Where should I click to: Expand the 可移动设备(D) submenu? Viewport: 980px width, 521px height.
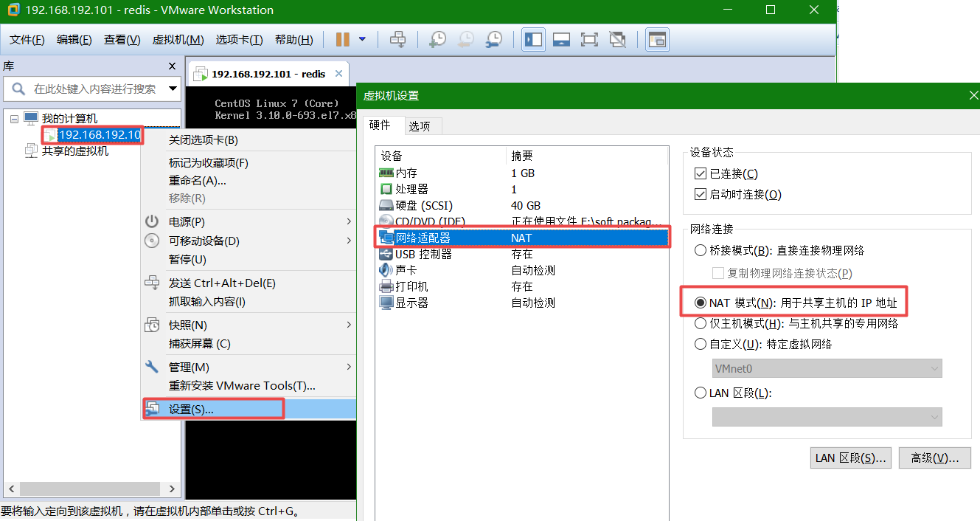click(x=249, y=241)
